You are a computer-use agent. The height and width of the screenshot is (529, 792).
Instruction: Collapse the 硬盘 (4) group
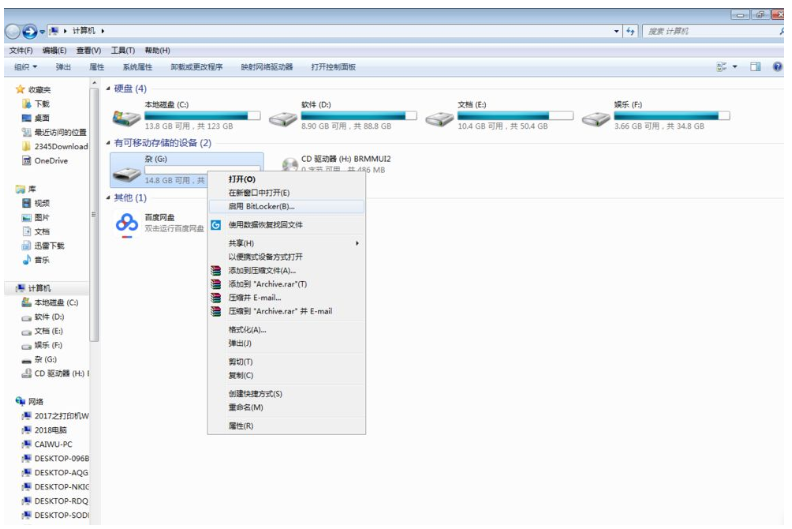click(x=109, y=89)
